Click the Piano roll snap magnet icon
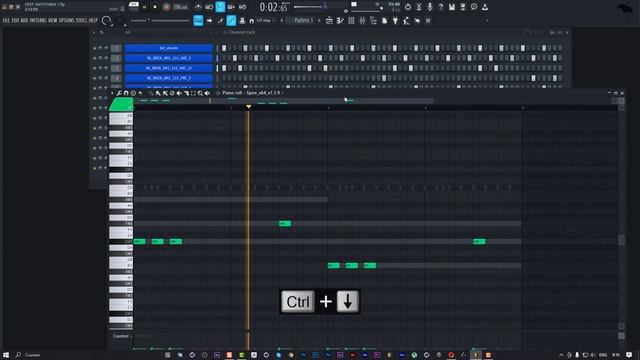640x360 pixels. pyautogui.click(x=126, y=93)
